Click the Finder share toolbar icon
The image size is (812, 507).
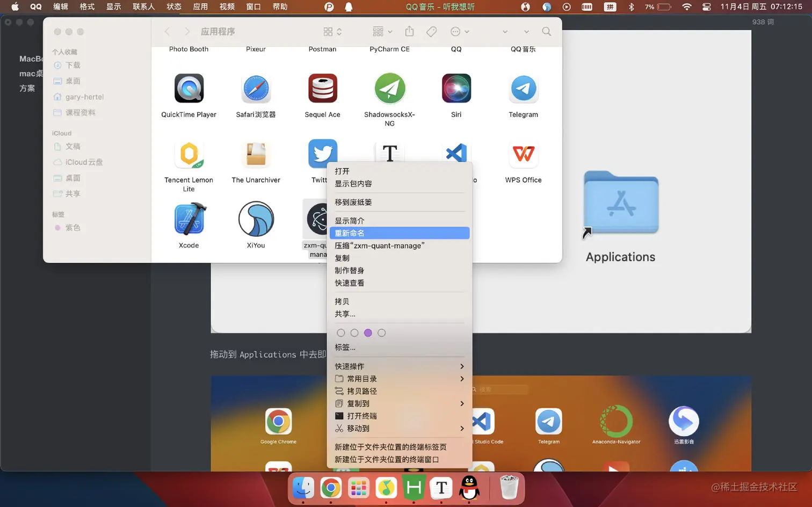tap(409, 31)
